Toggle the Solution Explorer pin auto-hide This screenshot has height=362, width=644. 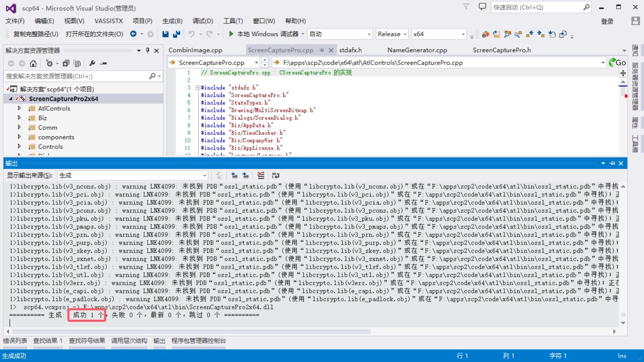tap(148, 50)
